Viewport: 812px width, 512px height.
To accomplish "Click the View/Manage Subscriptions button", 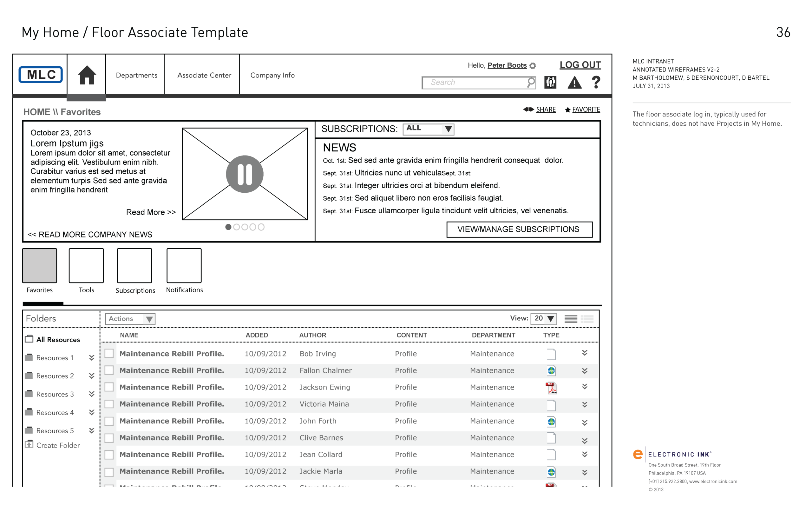I will (519, 229).
